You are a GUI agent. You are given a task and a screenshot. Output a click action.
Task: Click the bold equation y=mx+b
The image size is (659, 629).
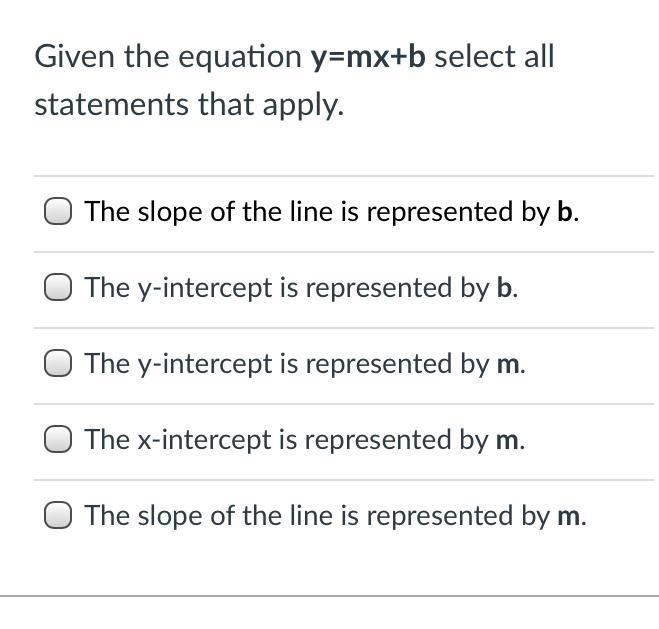[368, 57]
